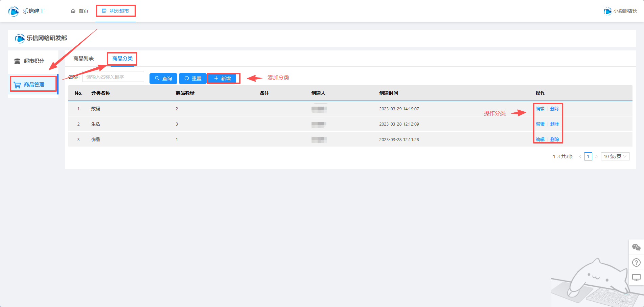Open 超市积分 in the sidebar

(33, 61)
